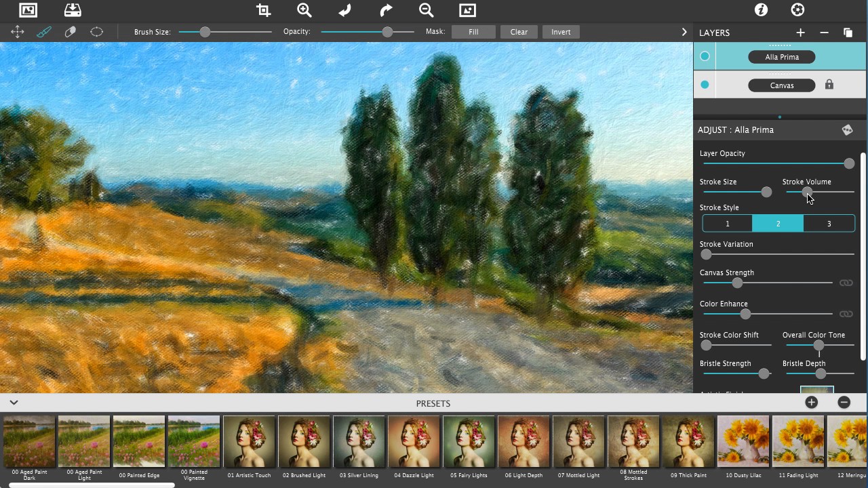The width and height of the screenshot is (868, 488).
Task: Click the open image icon
Action: 28,10
